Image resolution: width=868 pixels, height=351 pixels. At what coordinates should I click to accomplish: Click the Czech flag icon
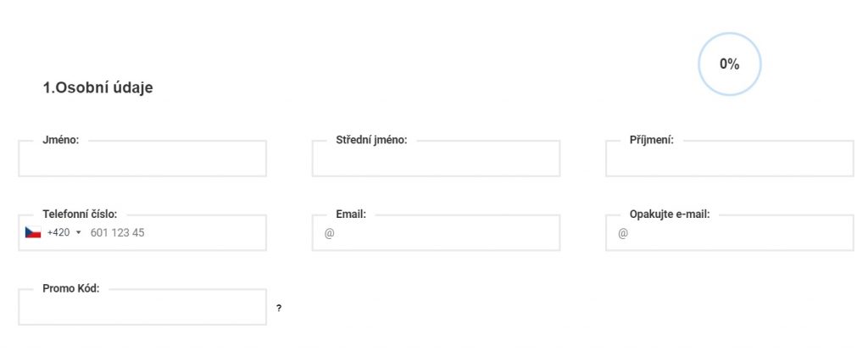33,232
